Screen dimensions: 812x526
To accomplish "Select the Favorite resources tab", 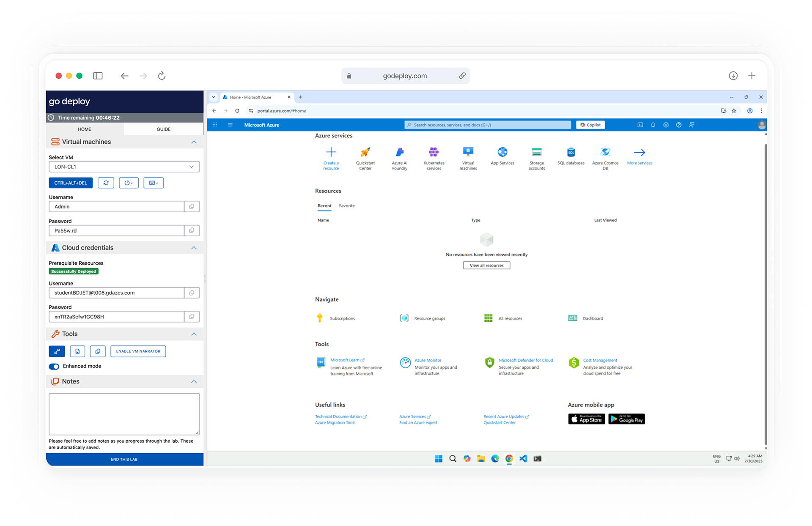I will click(x=347, y=206).
